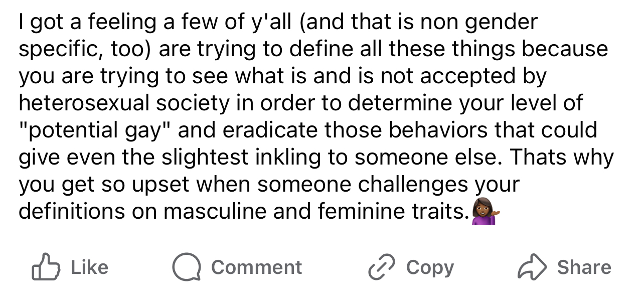This screenshot has height=302, width=644.
Task: Tap the speech bubble Comment icon
Action: (186, 267)
